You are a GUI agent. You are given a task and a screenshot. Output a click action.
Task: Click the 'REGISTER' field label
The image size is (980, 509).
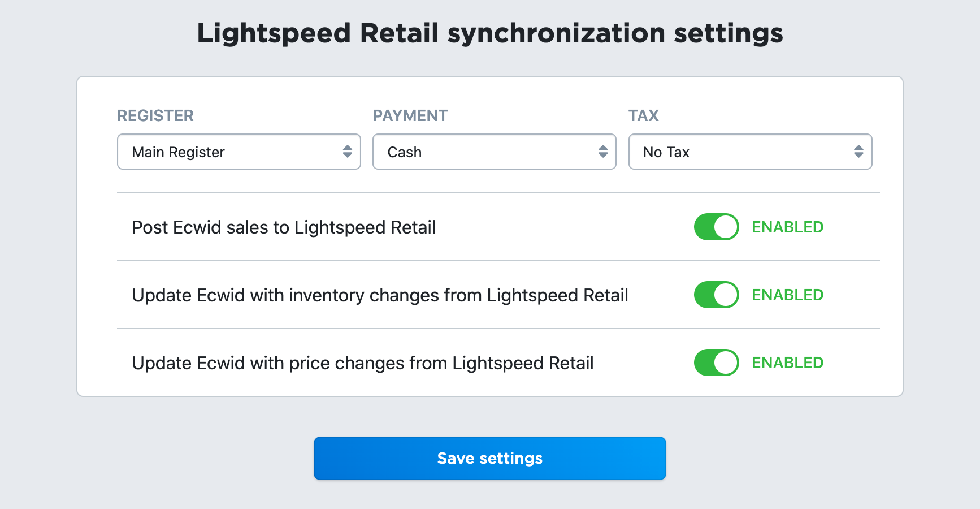[155, 116]
